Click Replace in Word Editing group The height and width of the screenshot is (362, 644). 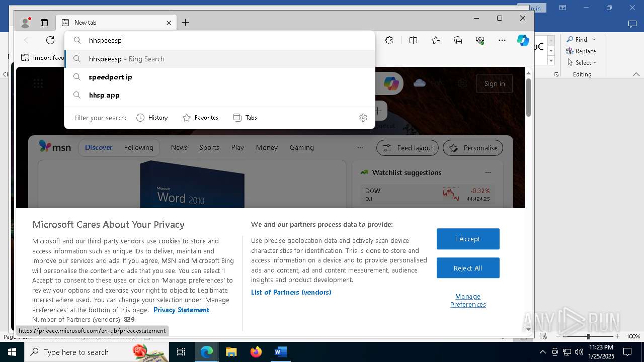pos(581,51)
